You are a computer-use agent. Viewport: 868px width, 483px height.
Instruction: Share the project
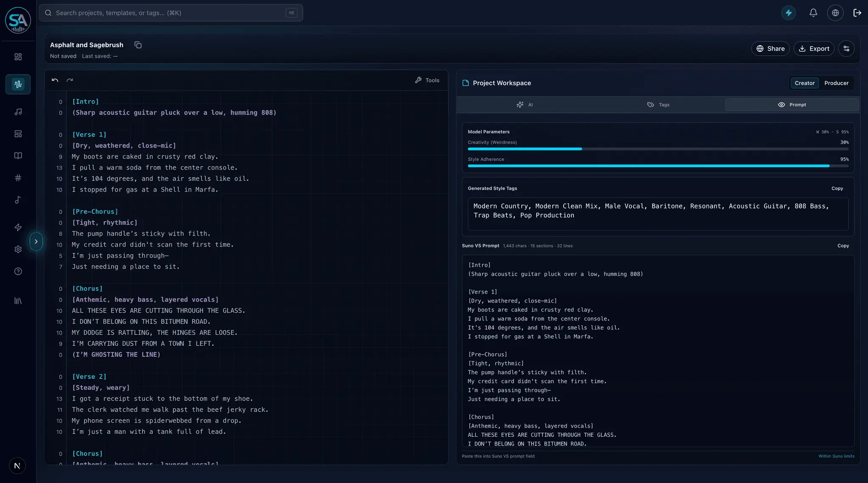coord(771,49)
